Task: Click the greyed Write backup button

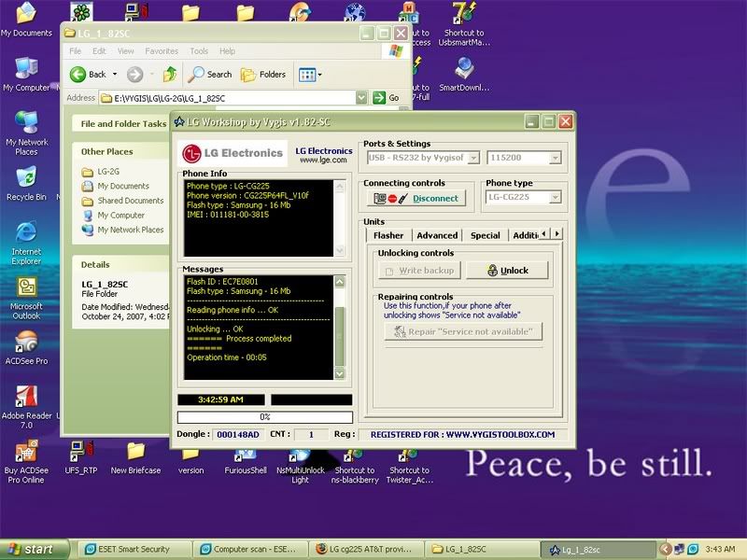Action: coord(419,271)
